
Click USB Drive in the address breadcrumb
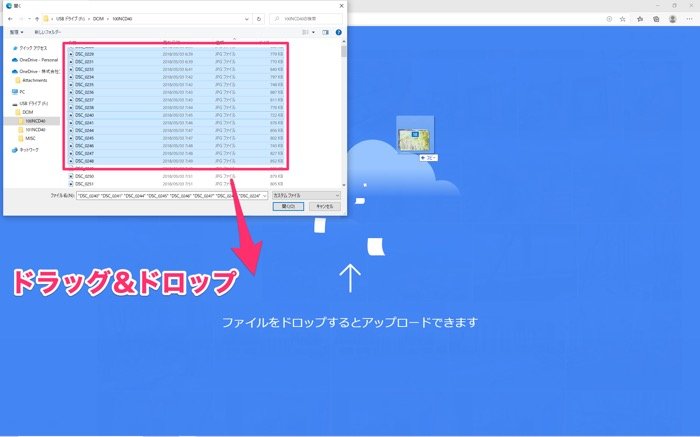tap(70, 19)
